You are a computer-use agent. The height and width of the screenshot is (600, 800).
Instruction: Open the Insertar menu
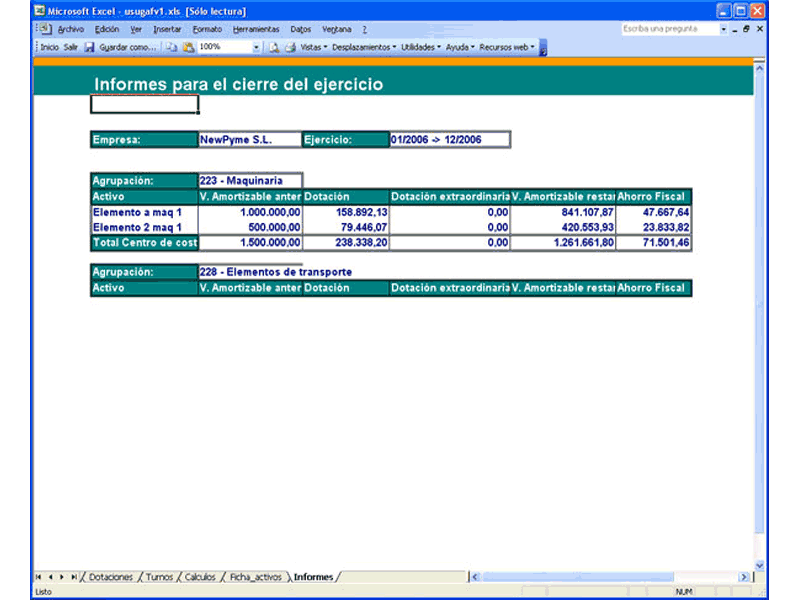pos(167,30)
